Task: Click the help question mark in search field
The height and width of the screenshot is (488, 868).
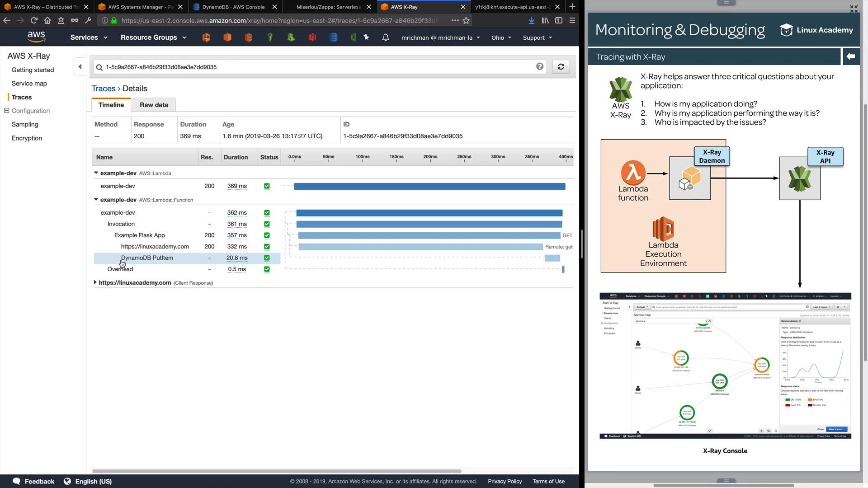Action: point(540,67)
